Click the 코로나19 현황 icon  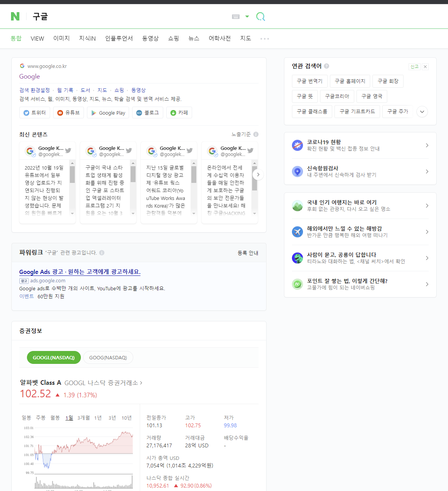(x=297, y=145)
